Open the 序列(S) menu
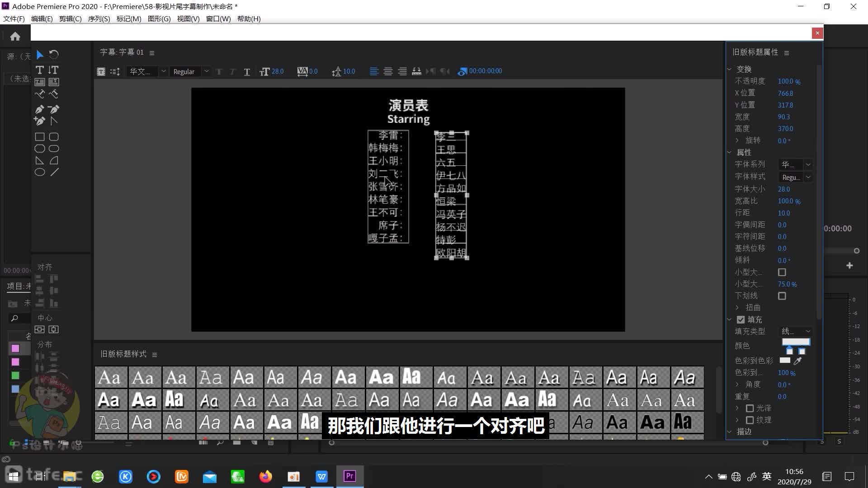Image resolution: width=868 pixels, height=488 pixels. click(x=99, y=19)
